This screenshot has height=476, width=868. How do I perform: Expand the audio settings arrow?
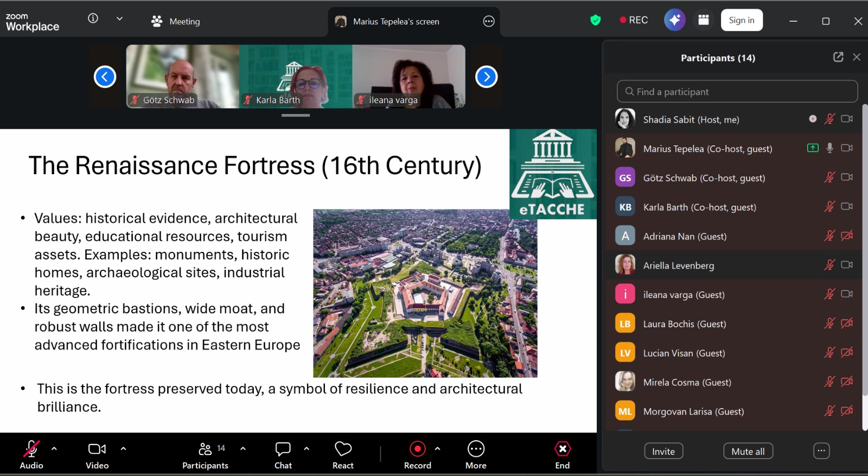click(54, 449)
